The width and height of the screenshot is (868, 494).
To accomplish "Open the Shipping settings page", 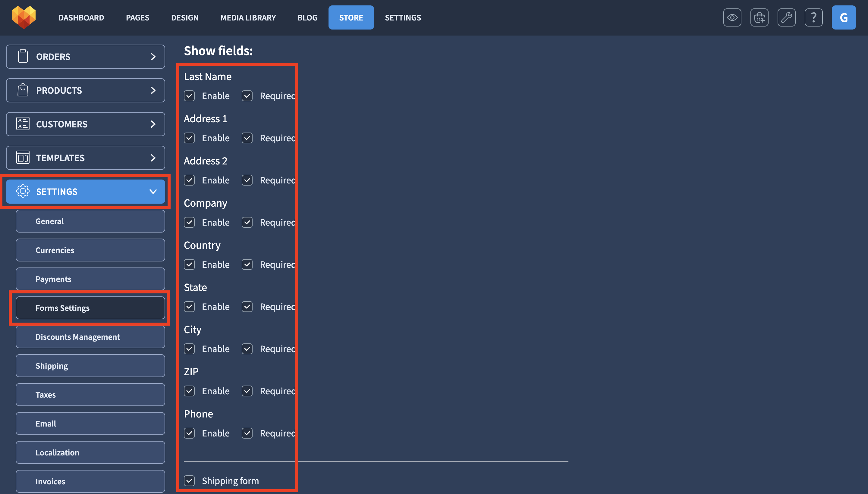I will click(x=90, y=366).
